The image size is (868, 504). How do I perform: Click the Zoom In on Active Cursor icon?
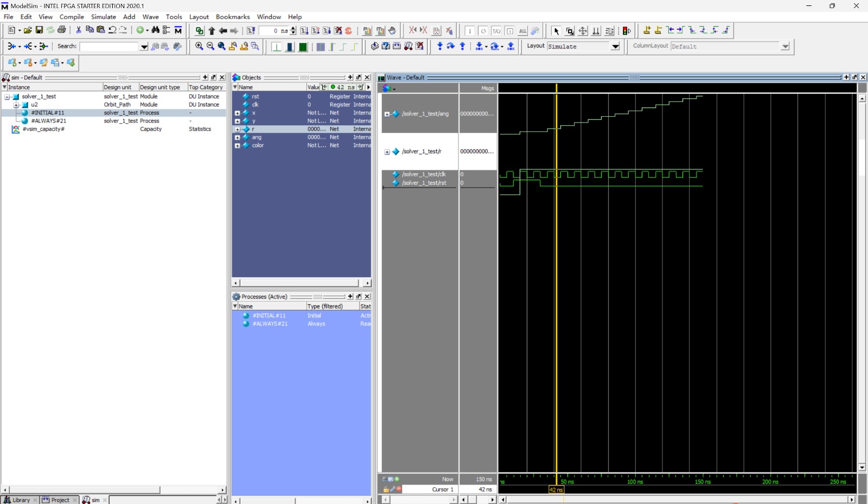point(233,47)
